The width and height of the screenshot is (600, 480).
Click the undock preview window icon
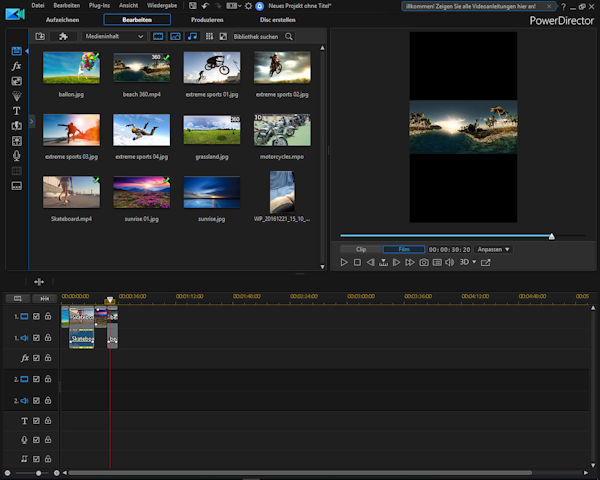pos(486,262)
